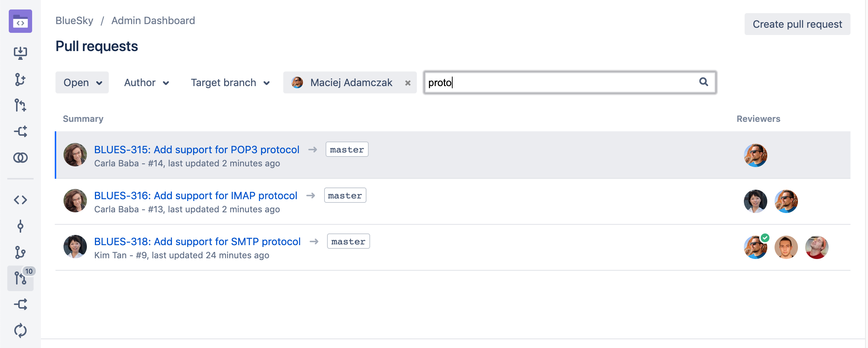The height and width of the screenshot is (348, 868).
Task: Open the Open status filter dropdown
Action: pyautogui.click(x=82, y=82)
